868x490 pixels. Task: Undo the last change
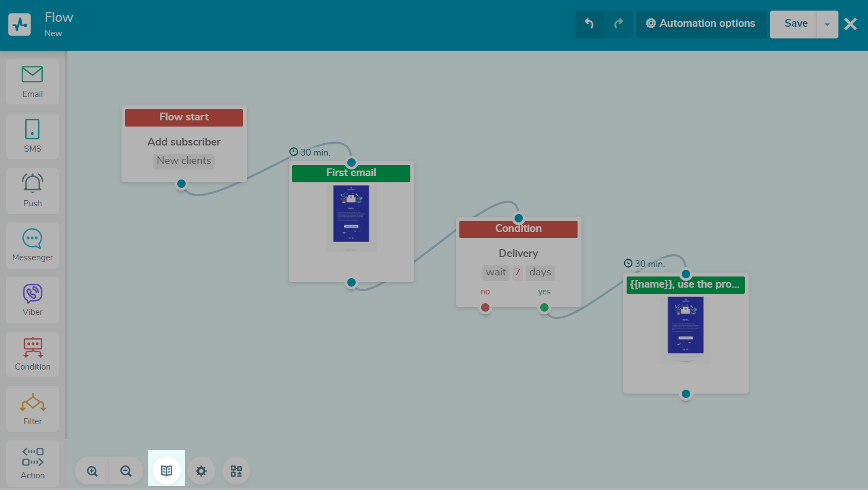[589, 24]
